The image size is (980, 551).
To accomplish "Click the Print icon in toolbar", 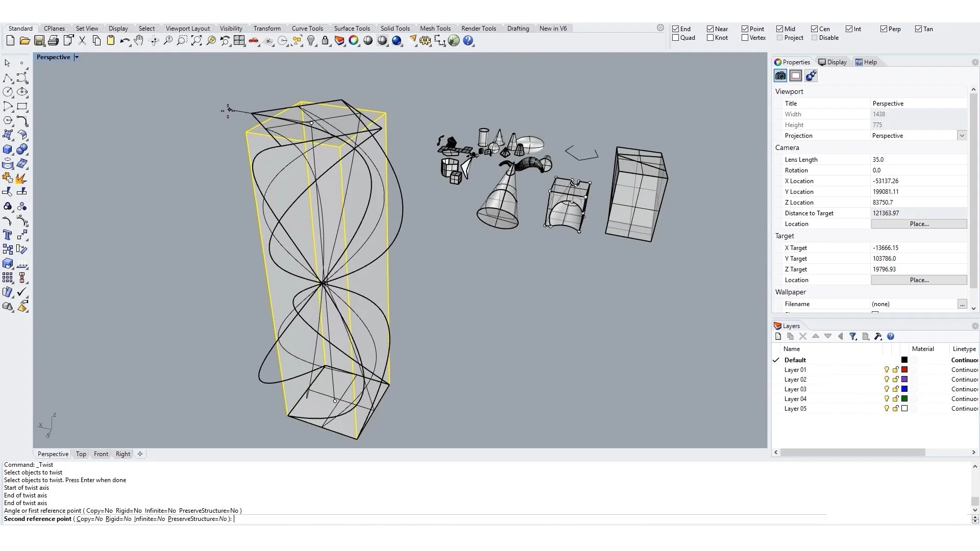I will click(x=53, y=41).
